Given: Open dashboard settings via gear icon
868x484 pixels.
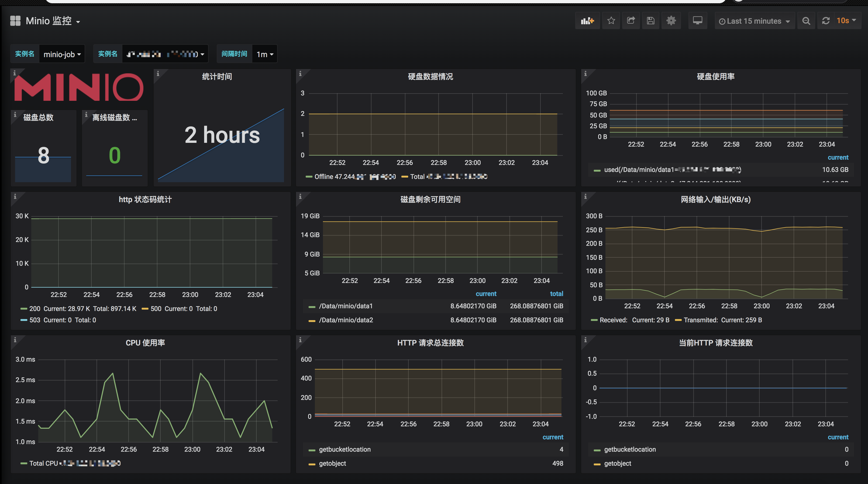Looking at the screenshot, I should click(x=671, y=20).
